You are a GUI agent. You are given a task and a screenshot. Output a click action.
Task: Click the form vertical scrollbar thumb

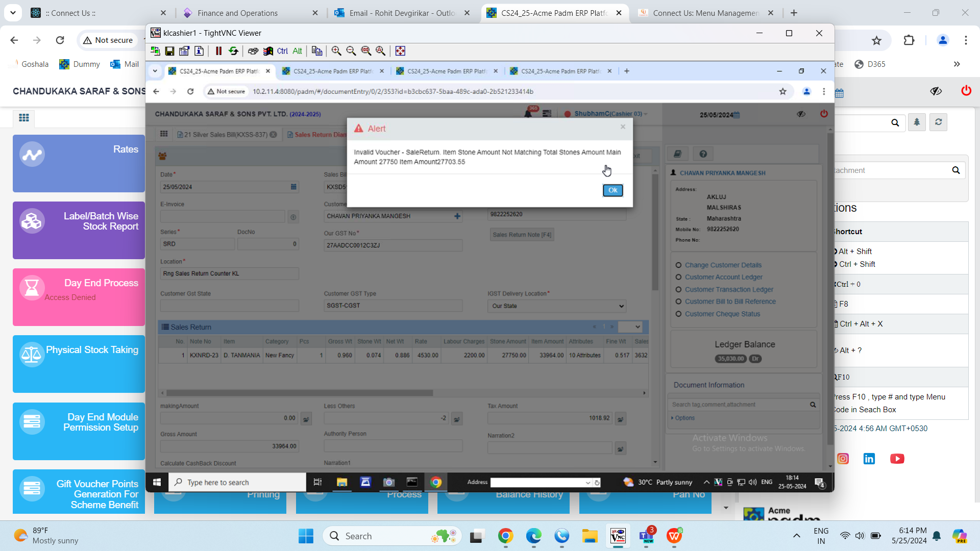655,233
